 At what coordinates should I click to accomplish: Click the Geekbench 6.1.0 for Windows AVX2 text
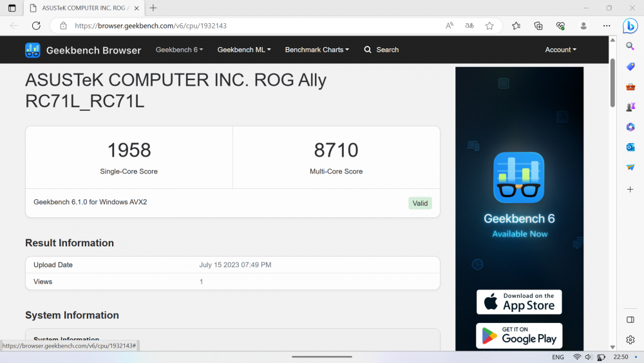[90, 202]
